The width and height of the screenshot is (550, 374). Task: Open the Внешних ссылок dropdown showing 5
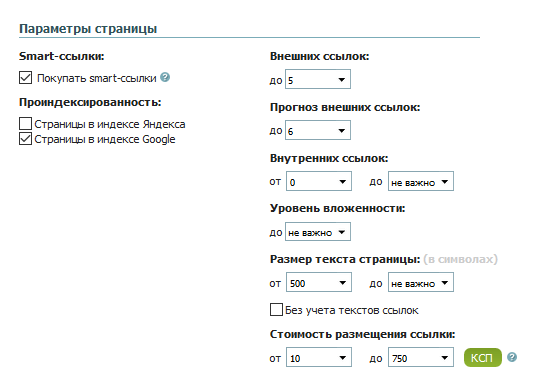(x=318, y=79)
